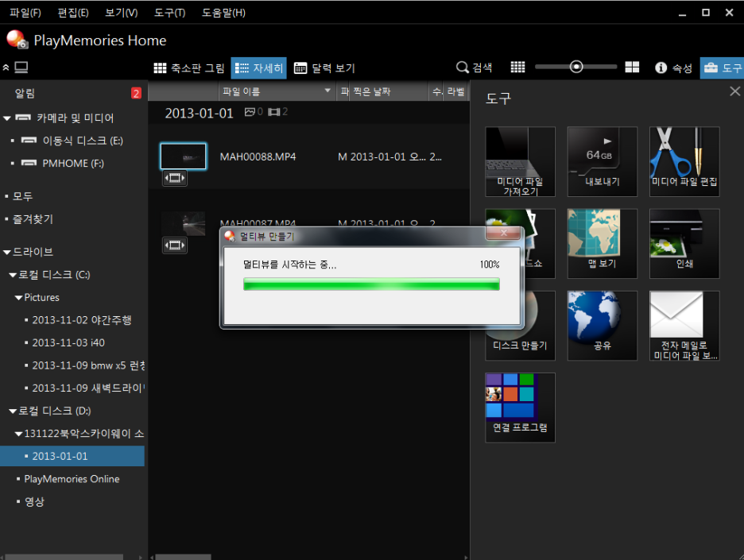Open 알림 notifications in sidebar
This screenshot has height=560, width=744.
pyautogui.click(x=25, y=94)
